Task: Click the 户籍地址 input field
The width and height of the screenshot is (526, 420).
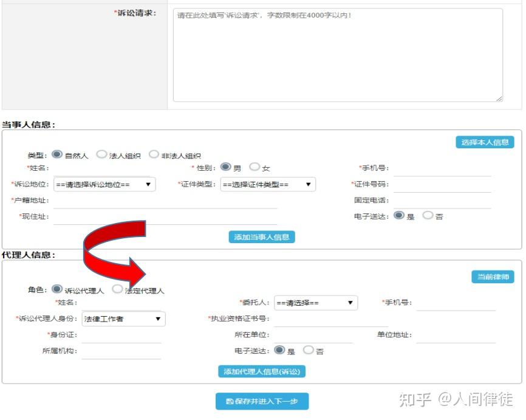Action: tap(165, 201)
